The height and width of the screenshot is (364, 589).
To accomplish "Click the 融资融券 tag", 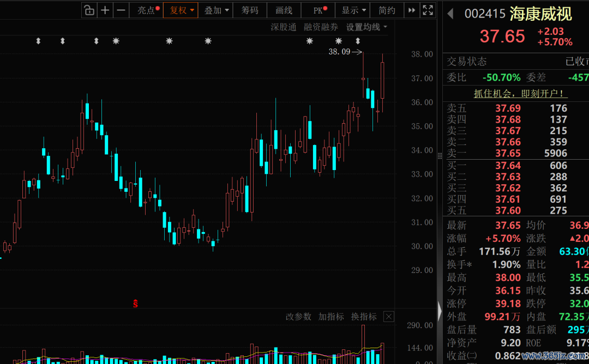I will [x=321, y=27].
